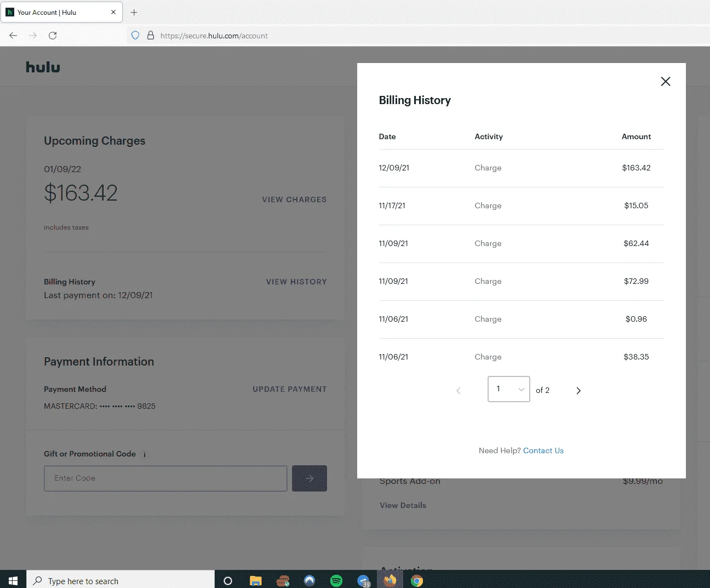Click the $38.35 charge amount
Screen dimensions: 710x588
(x=636, y=357)
